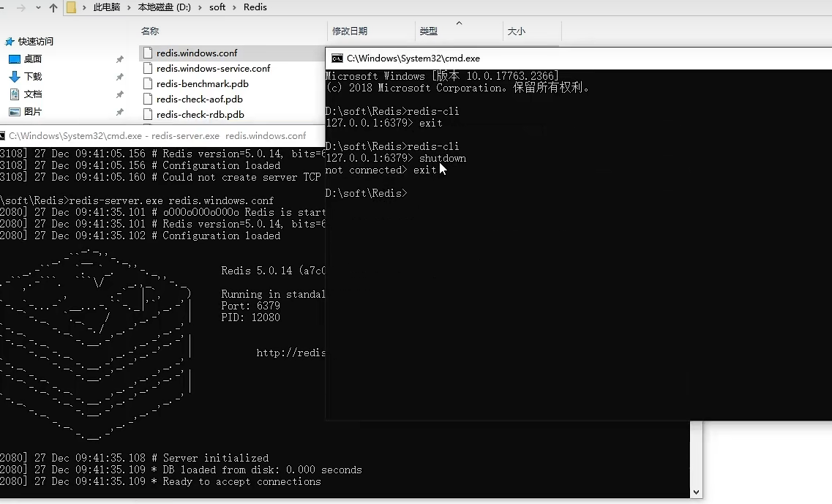The width and height of the screenshot is (832, 504).
Task: Click file icon of redis.windows.conf
Action: tap(148, 53)
